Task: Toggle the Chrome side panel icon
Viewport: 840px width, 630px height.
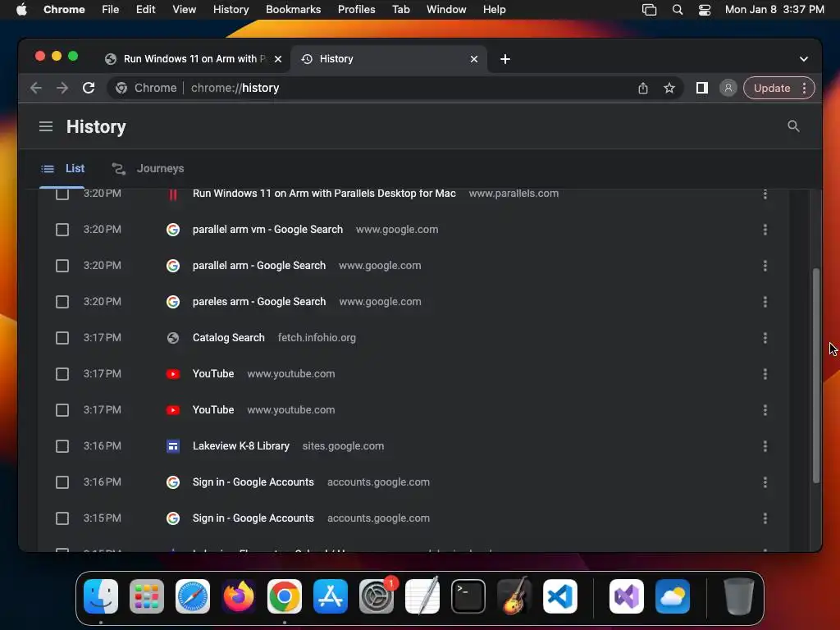Action: 702,88
